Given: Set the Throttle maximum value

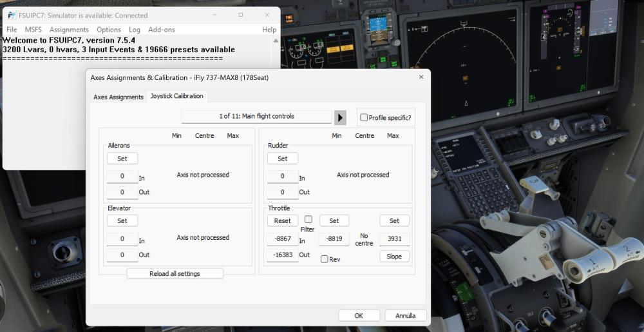Looking at the screenshot, I should pos(394,220).
